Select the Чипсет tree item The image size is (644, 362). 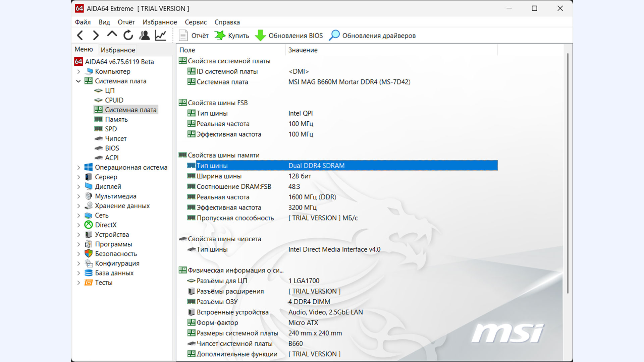(x=116, y=138)
